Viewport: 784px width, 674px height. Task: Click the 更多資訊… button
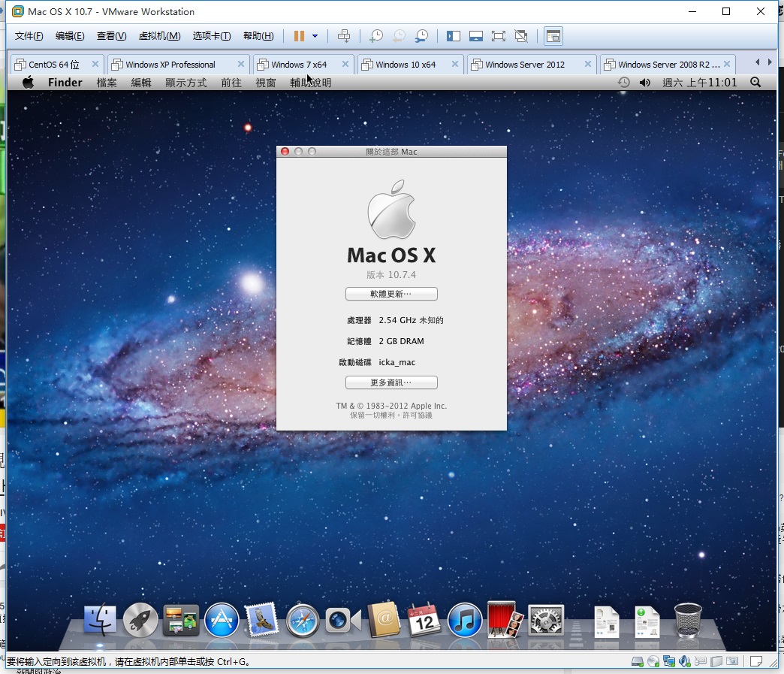coord(391,382)
